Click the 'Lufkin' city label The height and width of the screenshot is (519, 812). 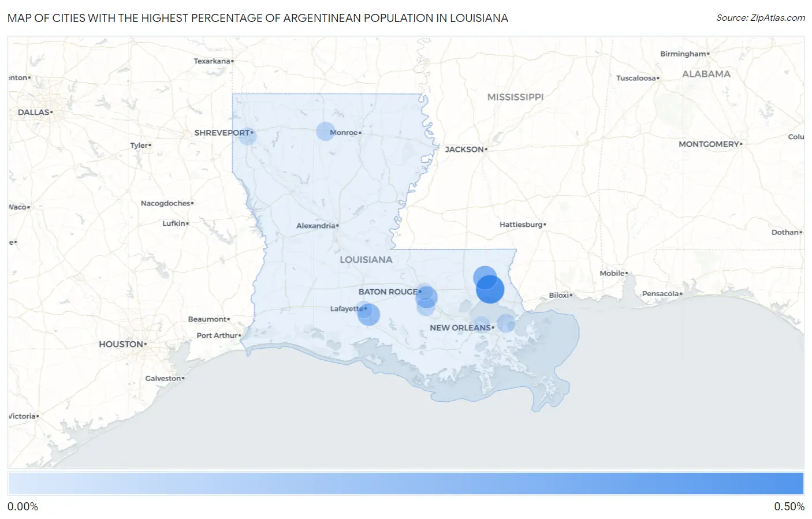coord(174,223)
